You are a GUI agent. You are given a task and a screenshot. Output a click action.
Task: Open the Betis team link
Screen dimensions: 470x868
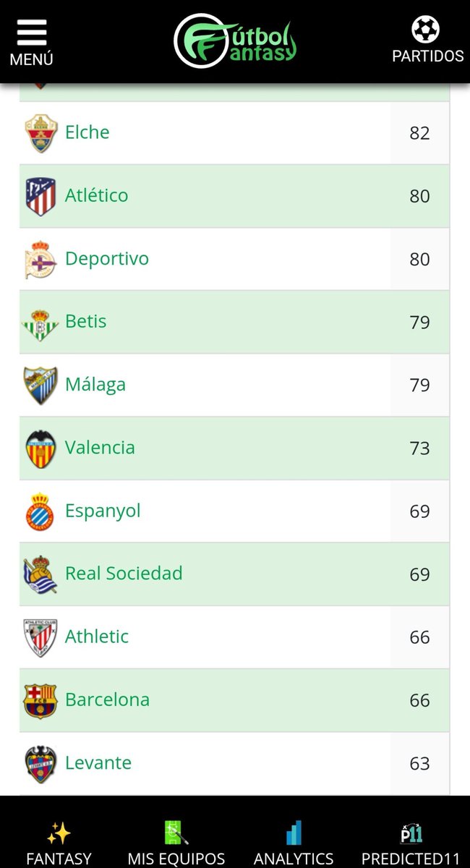click(85, 321)
